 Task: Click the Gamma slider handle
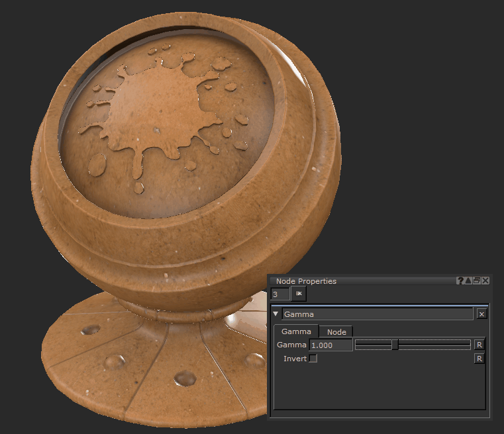pos(395,345)
